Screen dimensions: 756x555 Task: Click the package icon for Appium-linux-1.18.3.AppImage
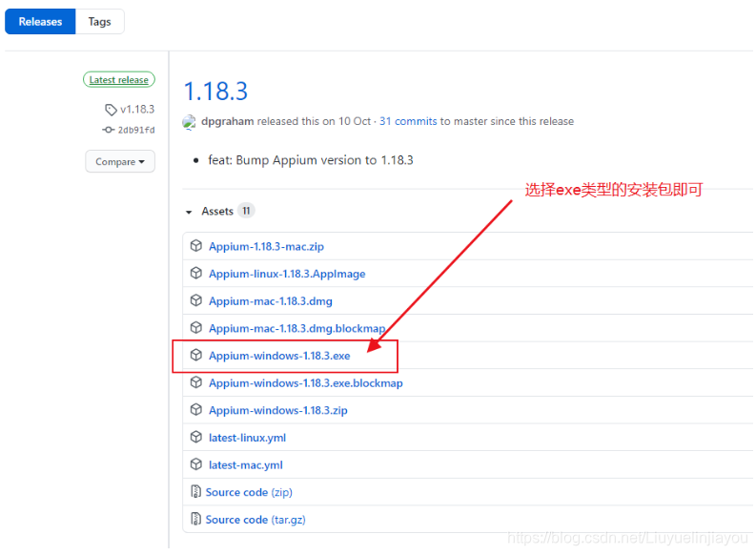point(195,274)
